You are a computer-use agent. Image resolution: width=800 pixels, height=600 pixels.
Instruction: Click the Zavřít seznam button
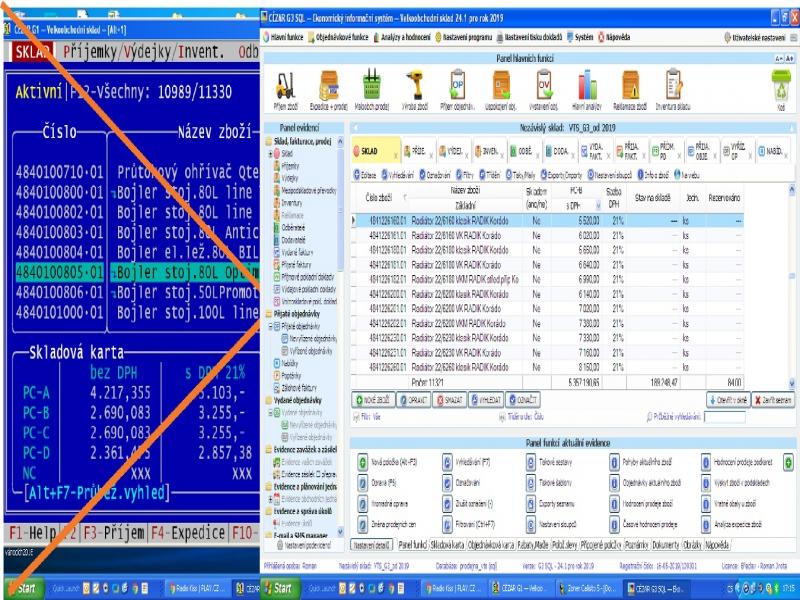(776, 399)
